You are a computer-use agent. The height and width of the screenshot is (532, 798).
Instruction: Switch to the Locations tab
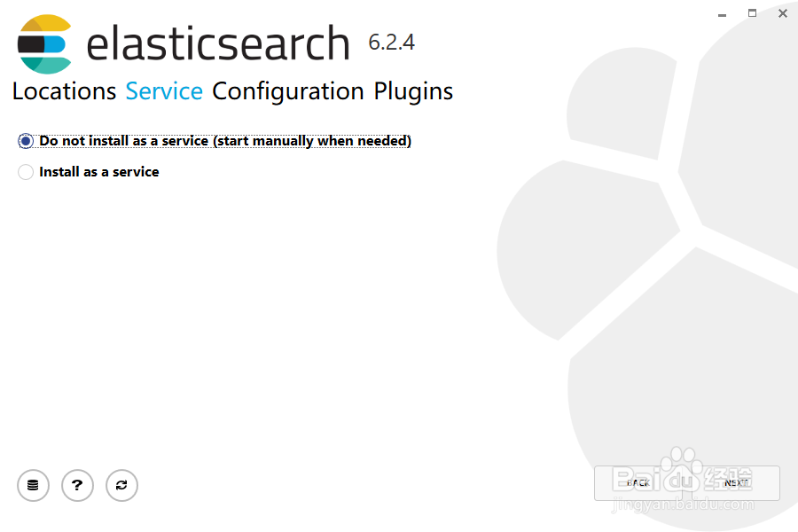tap(63, 91)
